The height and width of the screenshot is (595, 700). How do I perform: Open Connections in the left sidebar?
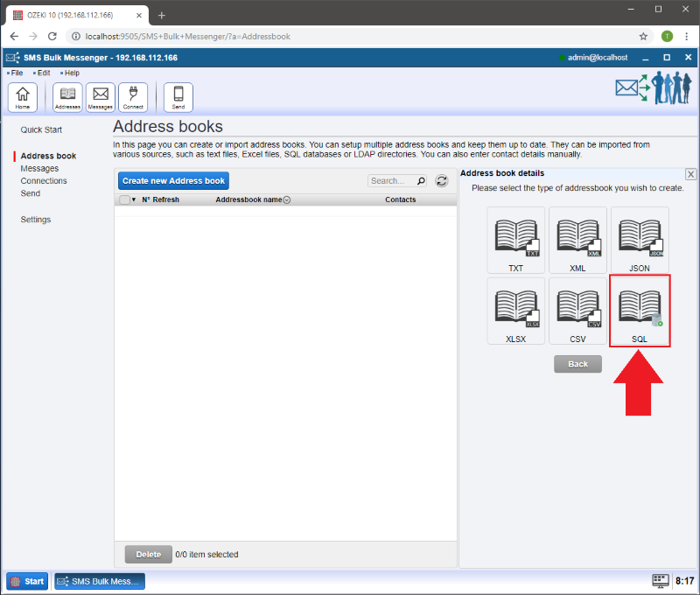[44, 181]
